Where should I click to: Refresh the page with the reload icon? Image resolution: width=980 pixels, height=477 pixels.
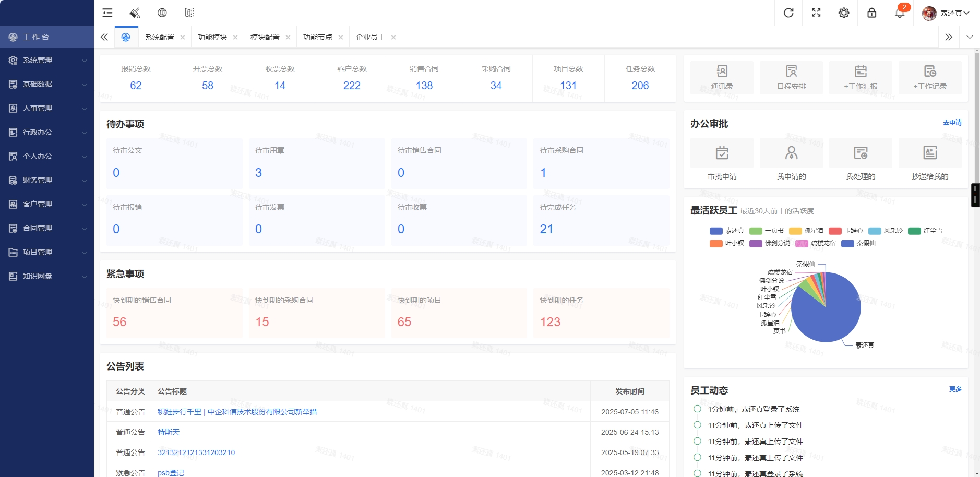[x=788, y=12]
